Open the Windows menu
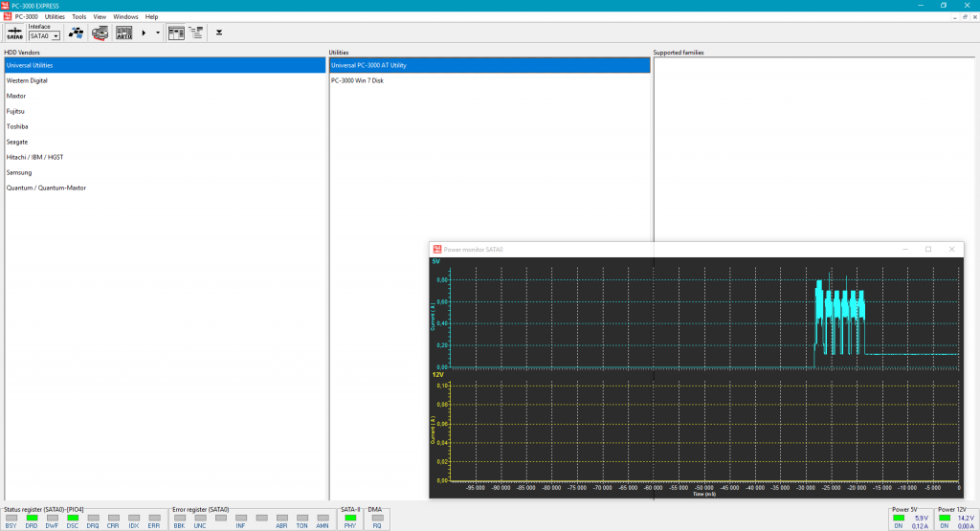 point(125,17)
